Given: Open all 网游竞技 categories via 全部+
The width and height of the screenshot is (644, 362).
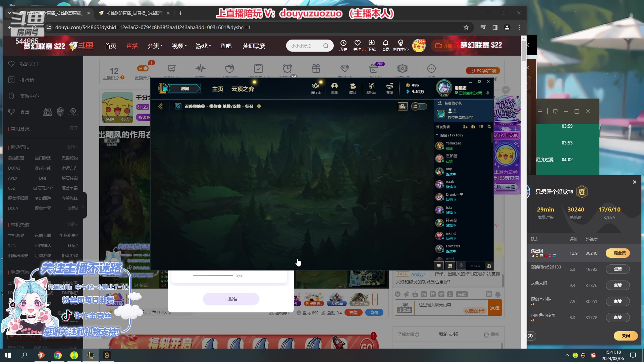Looking at the screenshot, I should pyautogui.click(x=72, y=147).
